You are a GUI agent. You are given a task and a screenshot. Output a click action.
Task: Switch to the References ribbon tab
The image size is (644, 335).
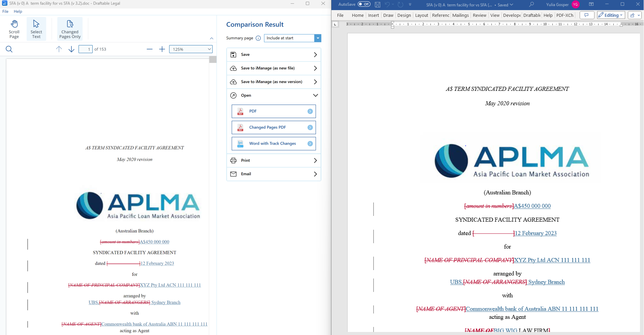pos(441,15)
